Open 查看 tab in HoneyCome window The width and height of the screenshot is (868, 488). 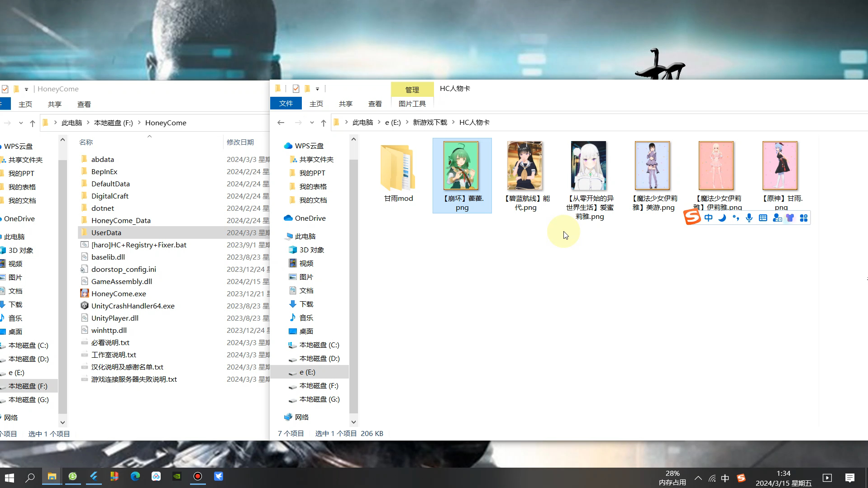pyautogui.click(x=84, y=104)
